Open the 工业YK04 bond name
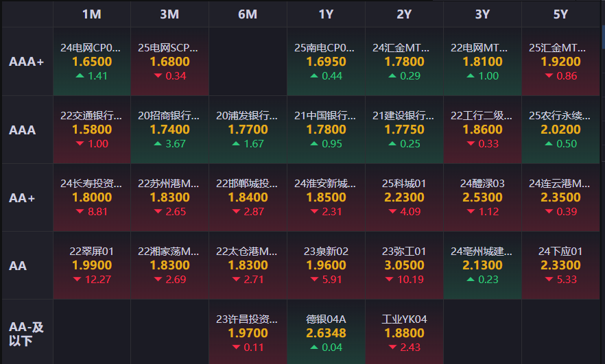 click(x=404, y=319)
